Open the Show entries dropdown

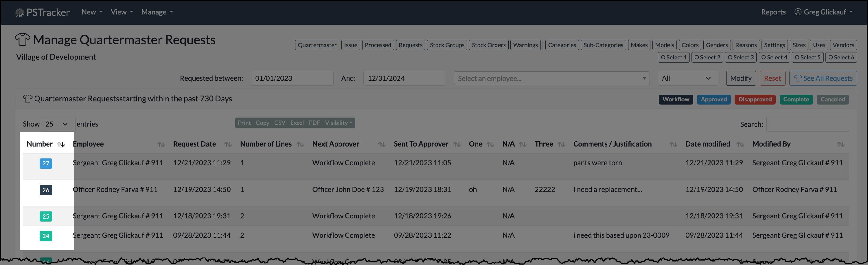pos(58,124)
